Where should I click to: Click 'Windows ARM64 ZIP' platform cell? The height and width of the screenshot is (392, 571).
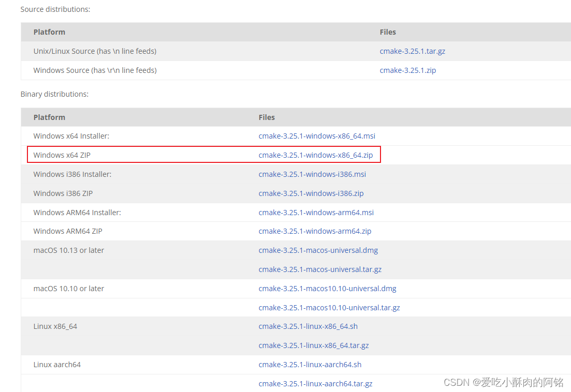[68, 231]
